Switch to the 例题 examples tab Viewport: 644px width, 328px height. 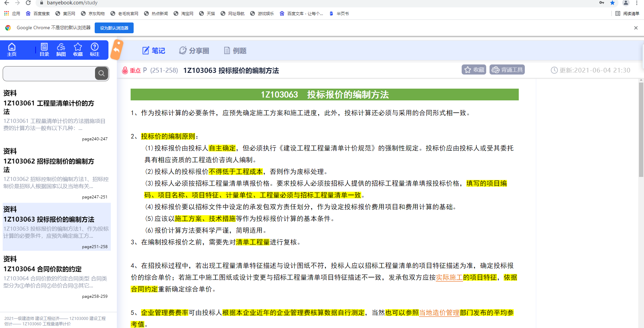tap(235, 51)
